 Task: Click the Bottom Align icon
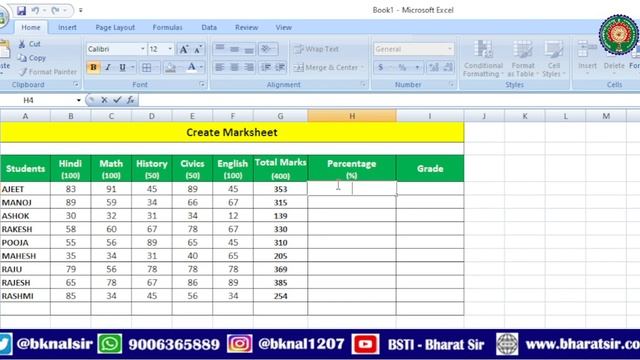[x=249, y=49]
